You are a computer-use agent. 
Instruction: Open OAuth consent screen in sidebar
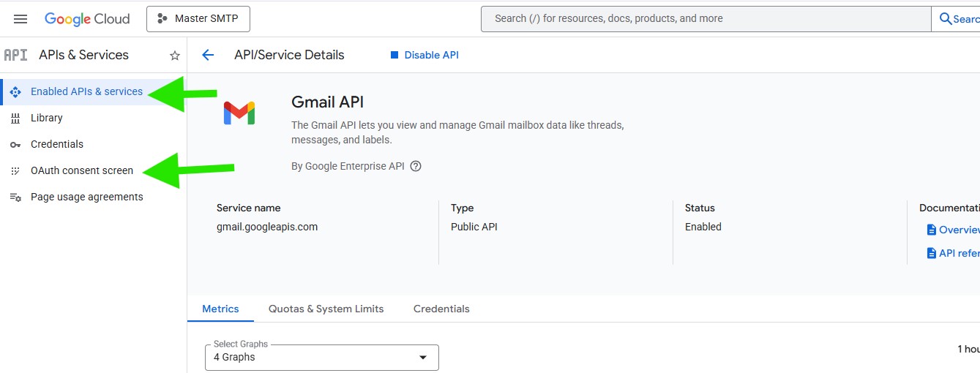[82, 170]
